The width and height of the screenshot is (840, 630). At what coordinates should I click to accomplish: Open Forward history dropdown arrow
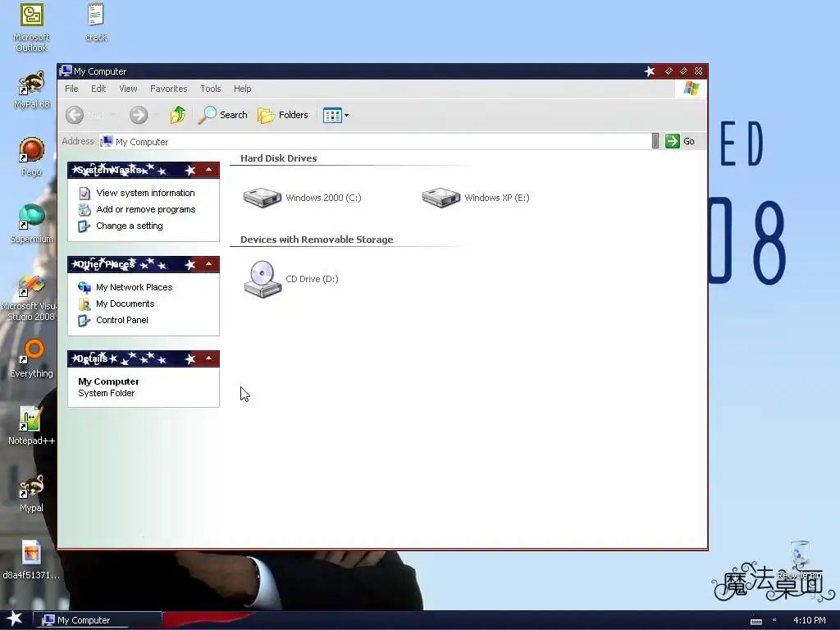tap(155, 115)
